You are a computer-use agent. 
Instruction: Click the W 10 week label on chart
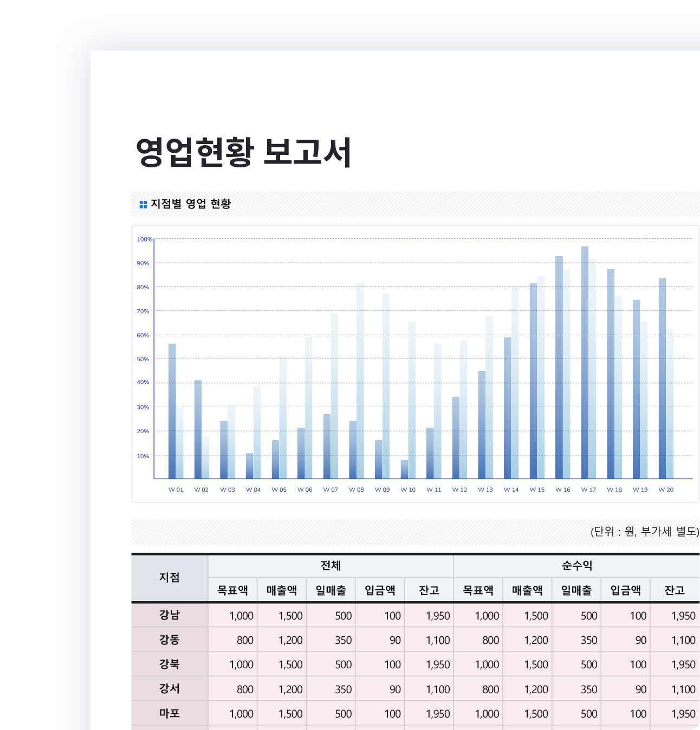pyautogui.click(x=408, y=490)
